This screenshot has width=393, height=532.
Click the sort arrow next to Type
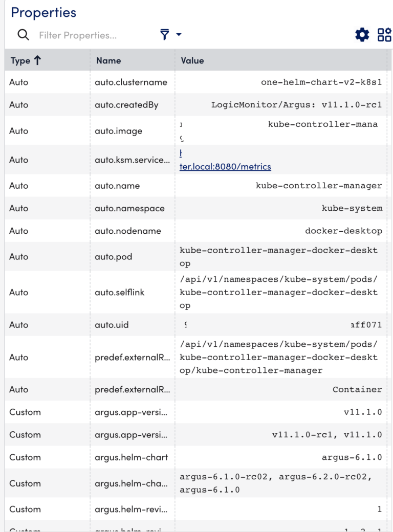click(x=36, y=60)
